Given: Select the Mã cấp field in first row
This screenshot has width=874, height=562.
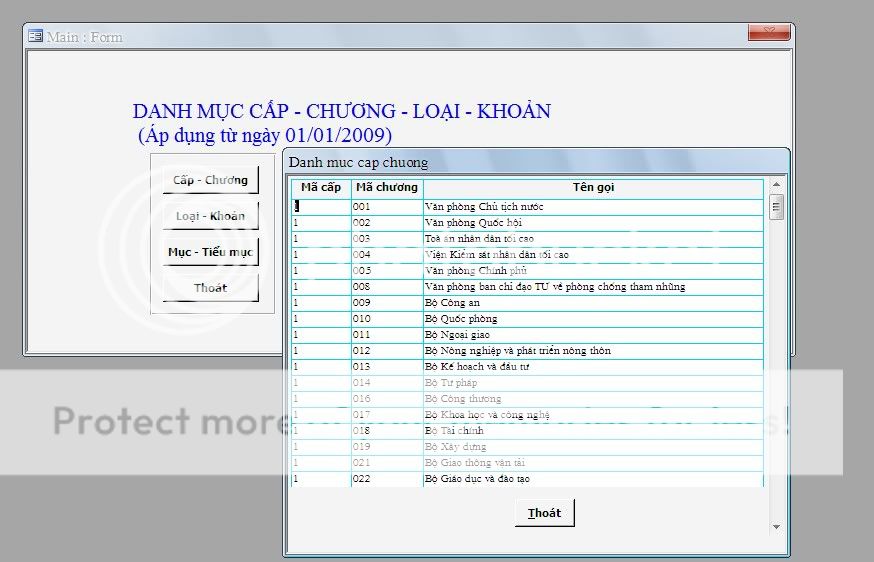Looking at the screenshot, I should (320, 207).
